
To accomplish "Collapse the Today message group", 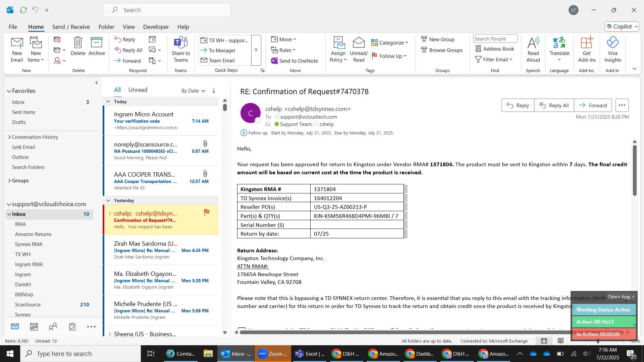I will tap(108, 102).
